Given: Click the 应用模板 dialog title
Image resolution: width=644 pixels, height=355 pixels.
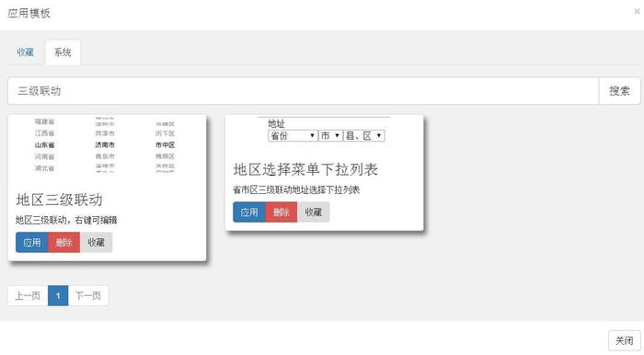Looking at the screenshot, I should (29, 13).
